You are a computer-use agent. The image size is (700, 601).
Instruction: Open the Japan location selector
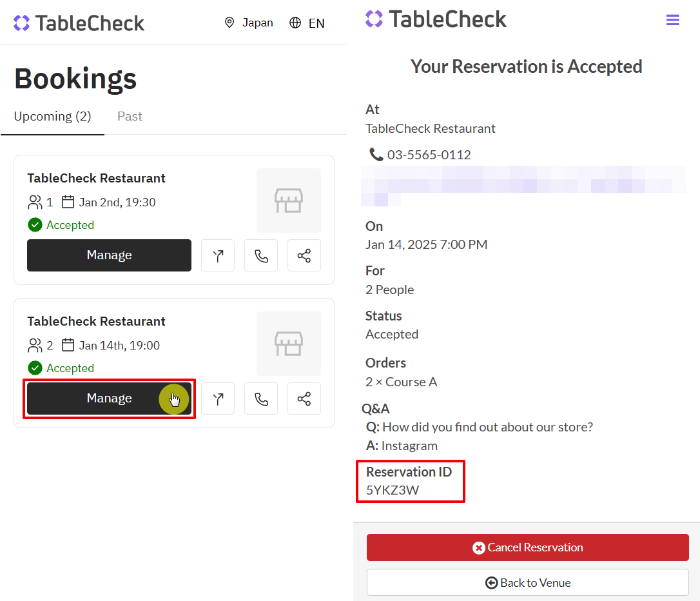click(249, 23)
